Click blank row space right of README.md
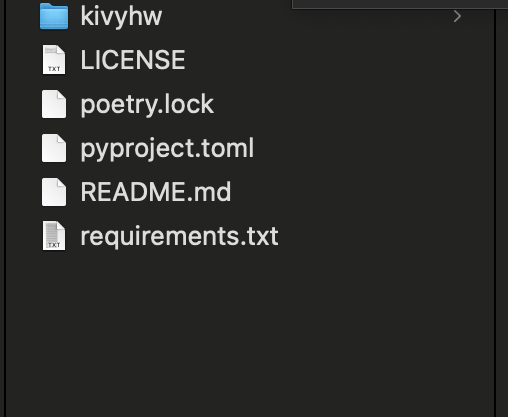 [362, 192]
